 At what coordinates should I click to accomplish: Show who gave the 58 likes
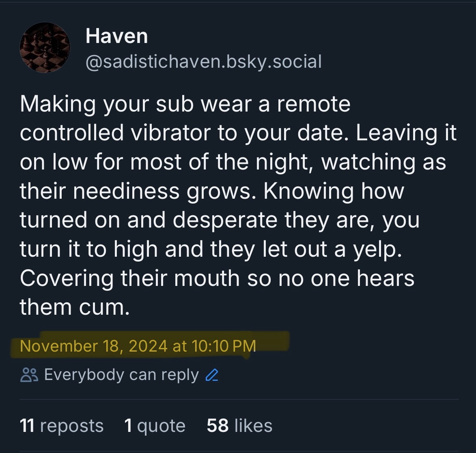(239, 426)
